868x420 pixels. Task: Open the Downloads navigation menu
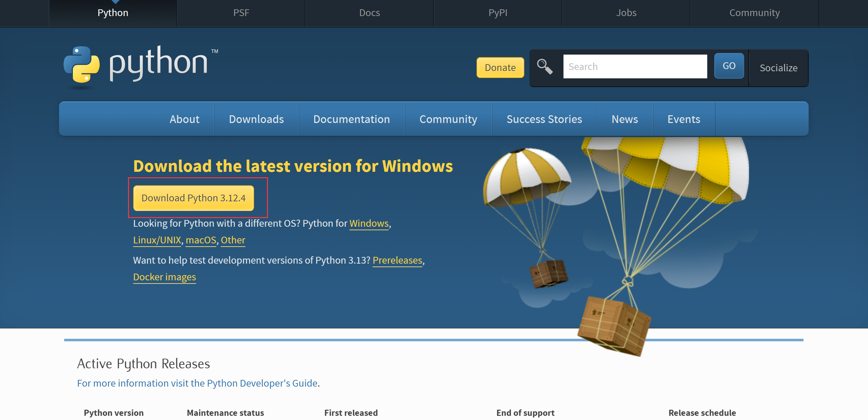pyautogui.click(x=256, y=119)
